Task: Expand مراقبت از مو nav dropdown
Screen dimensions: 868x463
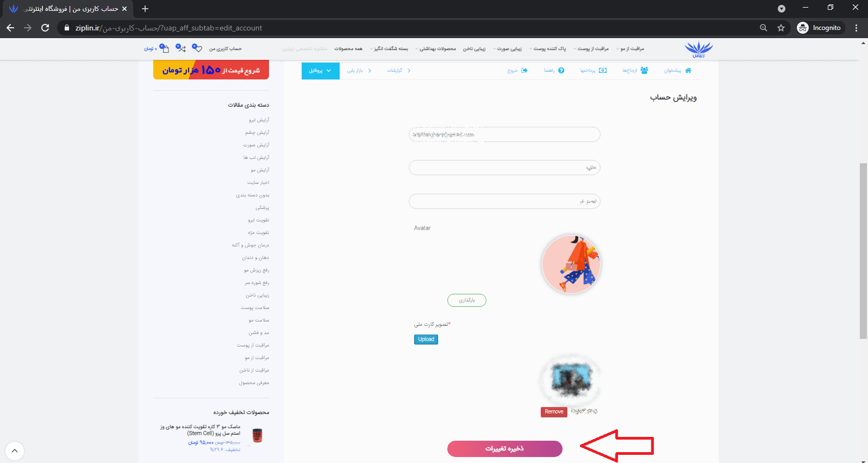Action: 630,49
